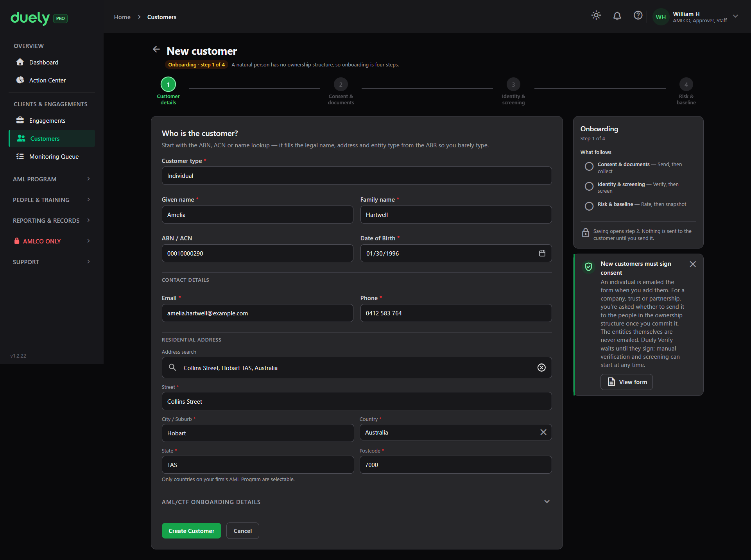
Task: Select step 3 Identity & screening circle
Action: [x=513, y=84]
